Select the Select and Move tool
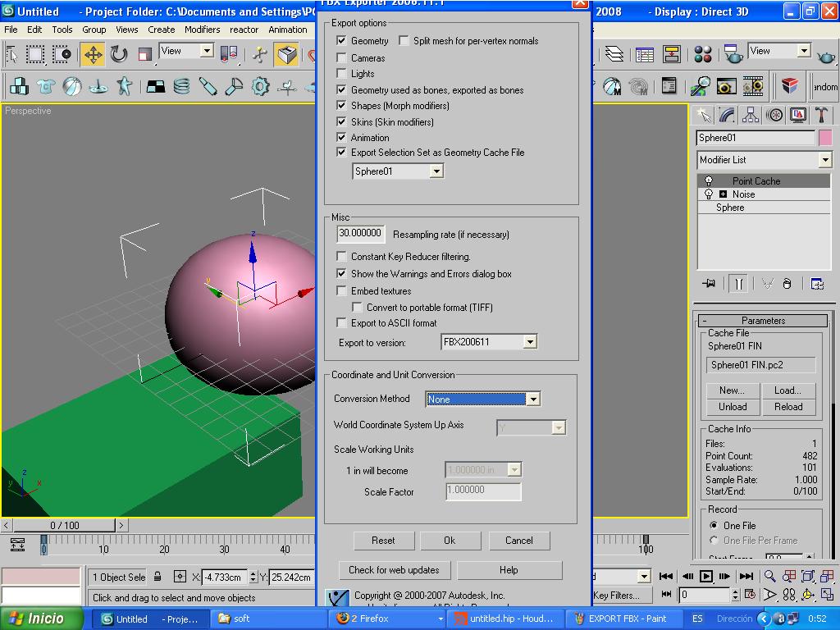The image size is (840, 630). point(94,55)
